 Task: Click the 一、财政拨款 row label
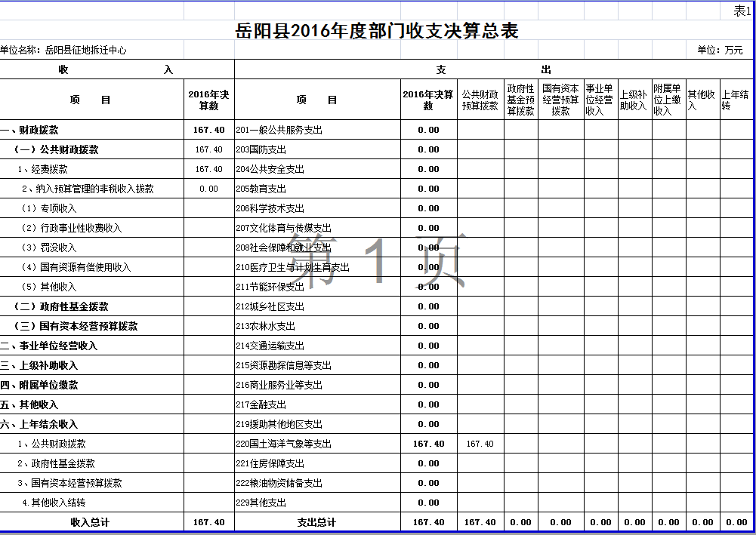[x=39, y=130]
